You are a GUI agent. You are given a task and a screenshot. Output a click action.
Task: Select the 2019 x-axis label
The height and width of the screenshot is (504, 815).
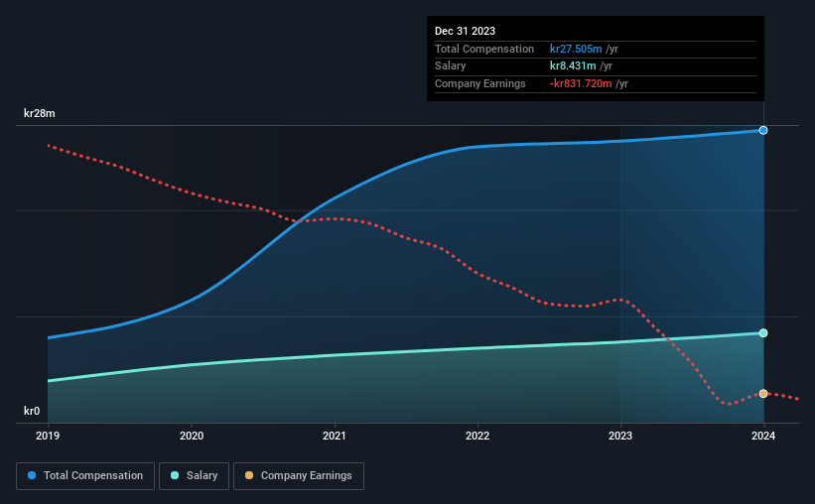tap(48, 436)
